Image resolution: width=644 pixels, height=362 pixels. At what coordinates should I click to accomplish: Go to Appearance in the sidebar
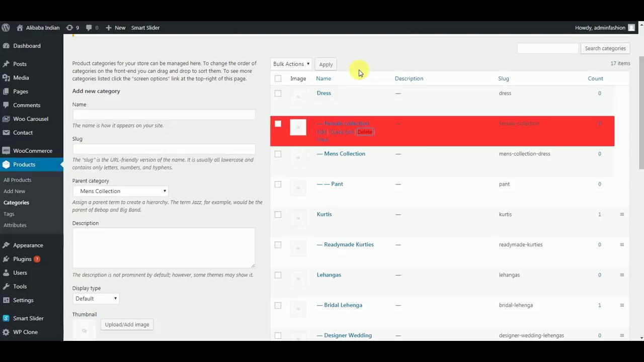coord(28,245)
